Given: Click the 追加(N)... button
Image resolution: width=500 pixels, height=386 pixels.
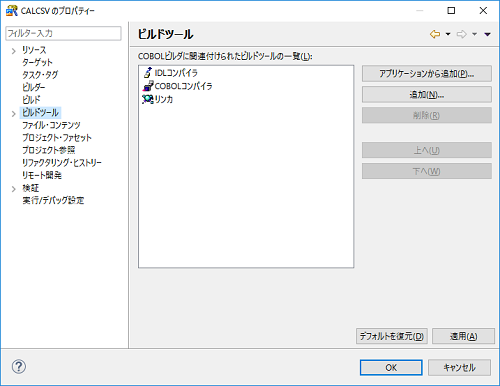Looking at the screenshot, I should 427,95.
